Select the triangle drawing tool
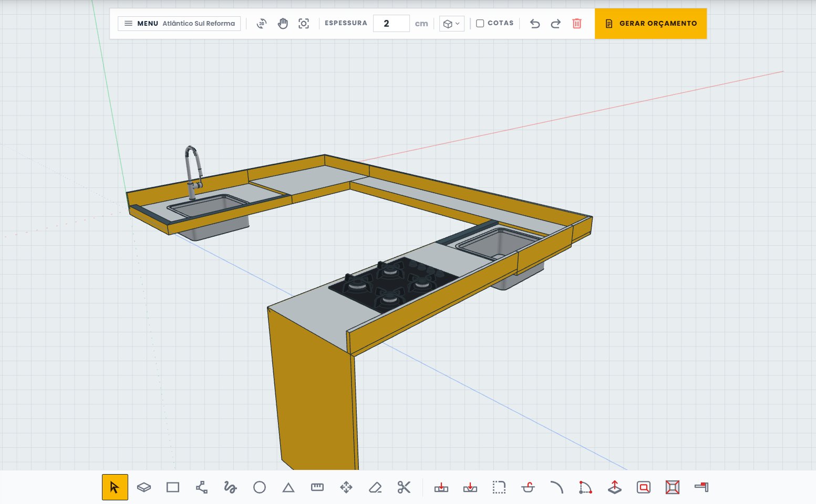The height and width of the screenshot is (504, 816). [x=288, y=488]
